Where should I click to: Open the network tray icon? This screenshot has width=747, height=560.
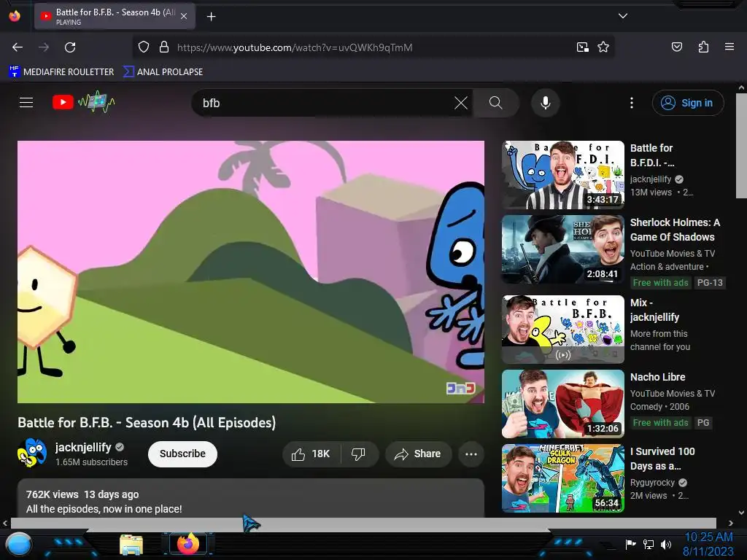tap(649, 544)
